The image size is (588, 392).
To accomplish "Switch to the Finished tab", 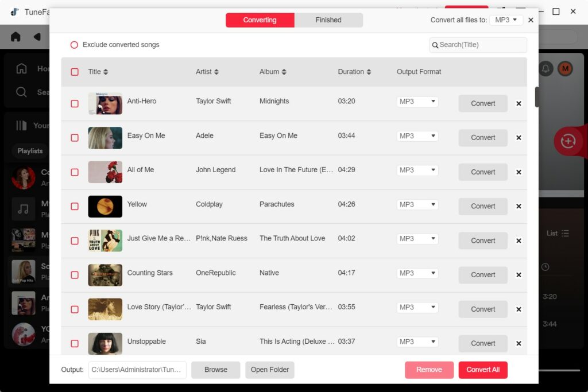I will tap(328, 20).
